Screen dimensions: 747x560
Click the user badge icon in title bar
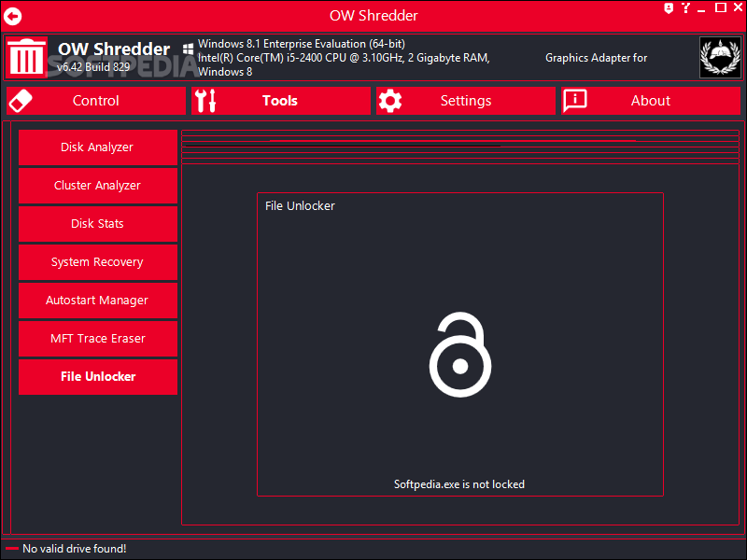(x=669, y=8)
